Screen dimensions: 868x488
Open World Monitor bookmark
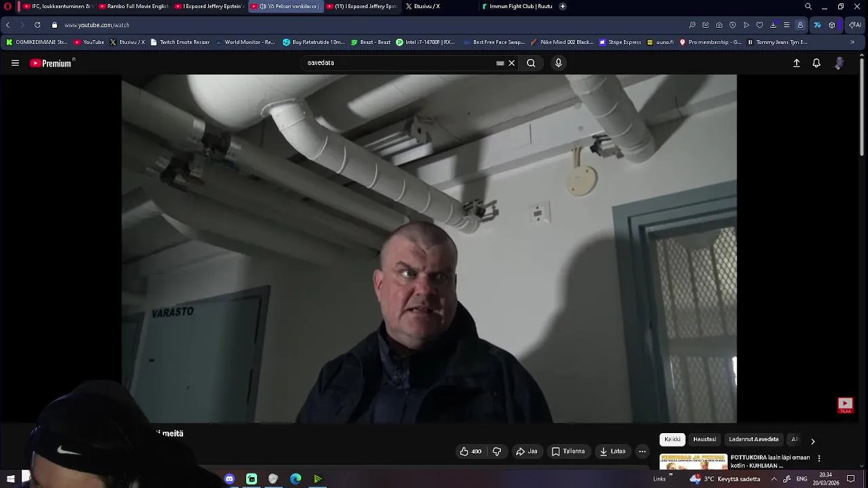coord(245,42)
